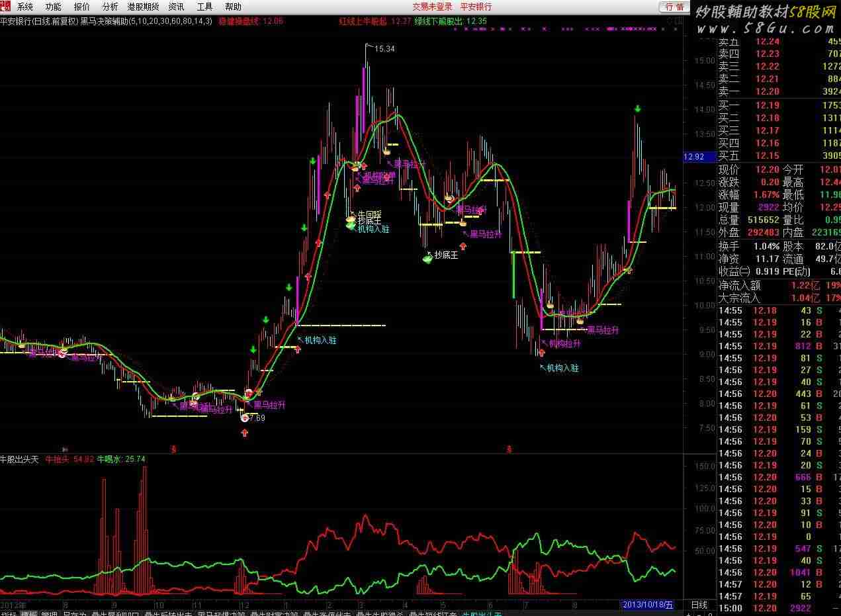Image resolution: width=841 pixels, height=616 pixels.
Task: Click the chart title 平安银行(日线,前复权)
Action: tap(39, 21)
